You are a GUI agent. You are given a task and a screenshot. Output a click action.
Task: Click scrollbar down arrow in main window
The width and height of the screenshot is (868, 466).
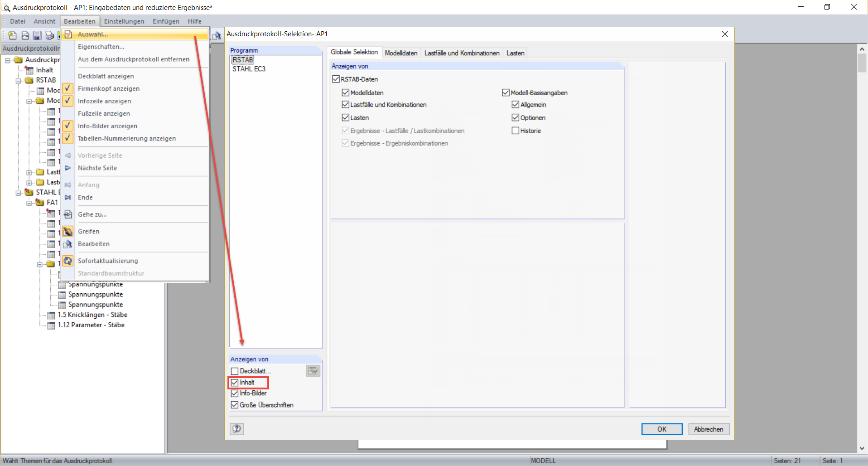862,448
